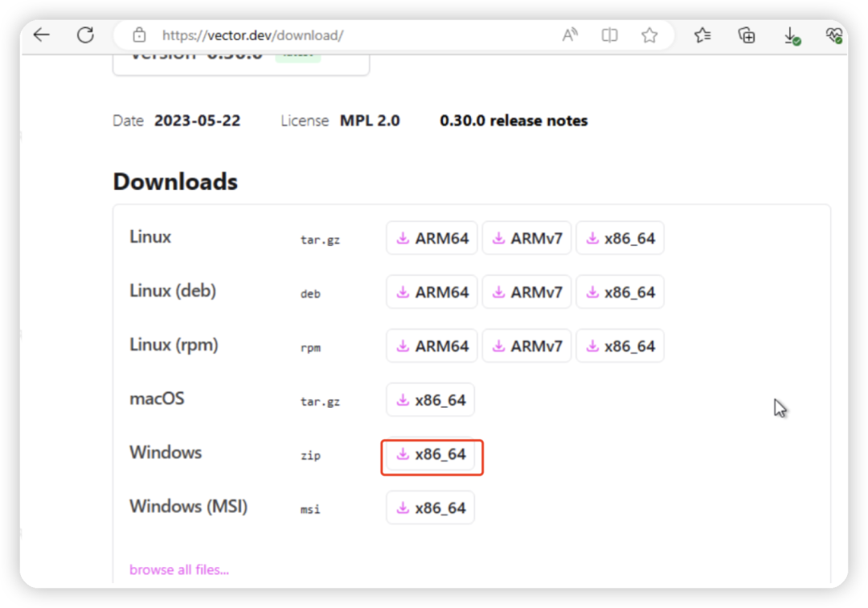
Task: Reload the page with the refresh icon
Action: point(85,35)
